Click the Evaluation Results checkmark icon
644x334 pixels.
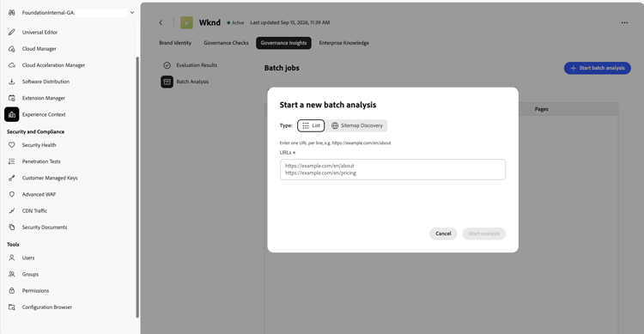167,65
